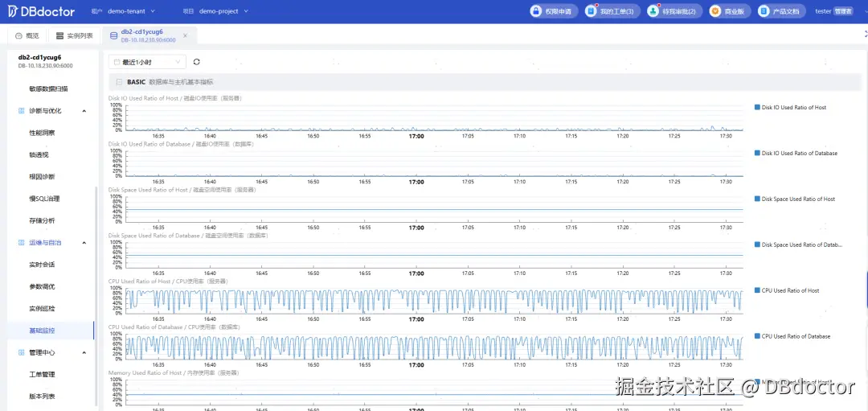Click the 诊断与优化 group icon
This screenshot has height=411, width=868.
click(21, 111)
